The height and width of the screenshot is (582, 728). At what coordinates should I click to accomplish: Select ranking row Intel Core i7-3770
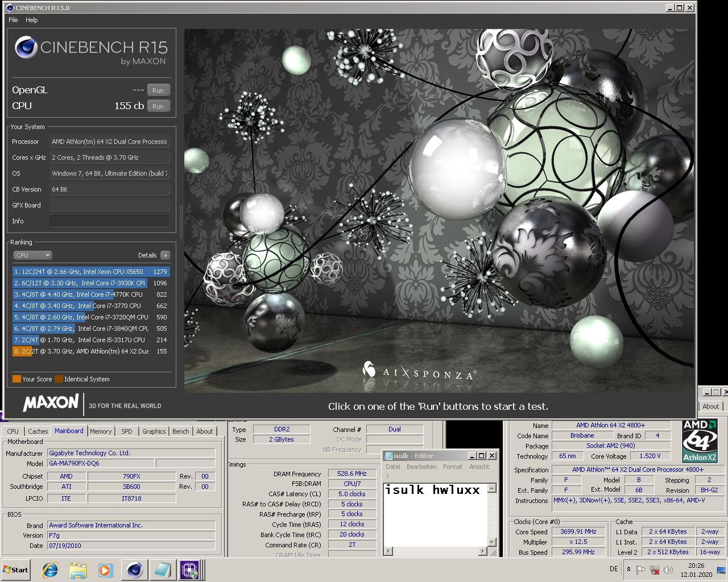coord(91,306)
